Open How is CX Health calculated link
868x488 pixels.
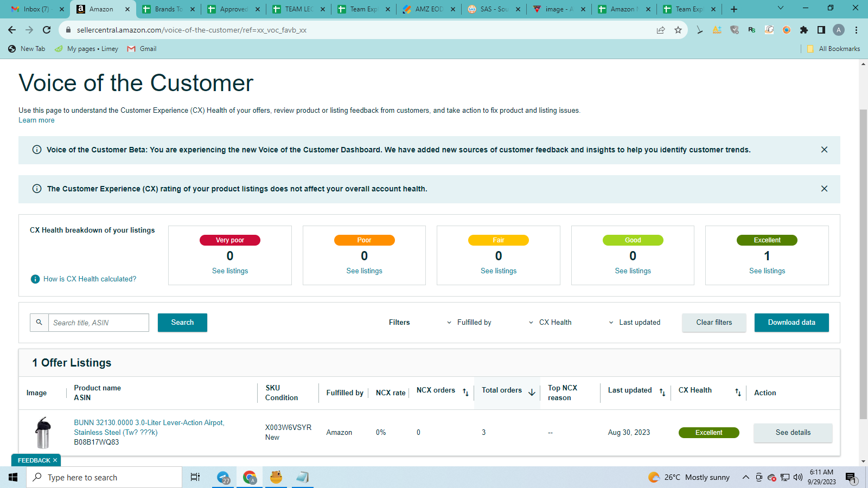[90, 279]
